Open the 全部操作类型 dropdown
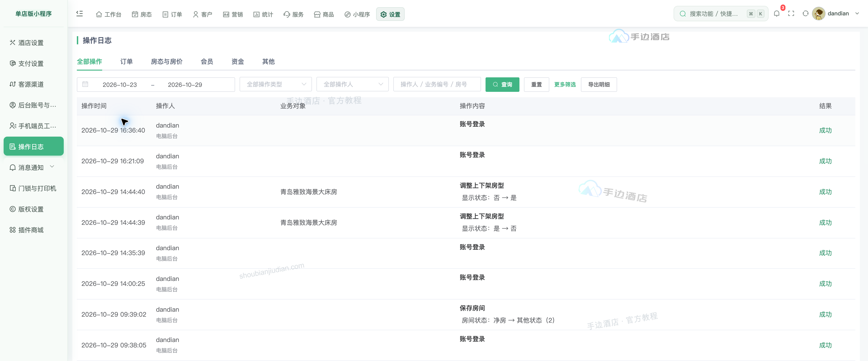The image size is (868, 361). point(276,84)
